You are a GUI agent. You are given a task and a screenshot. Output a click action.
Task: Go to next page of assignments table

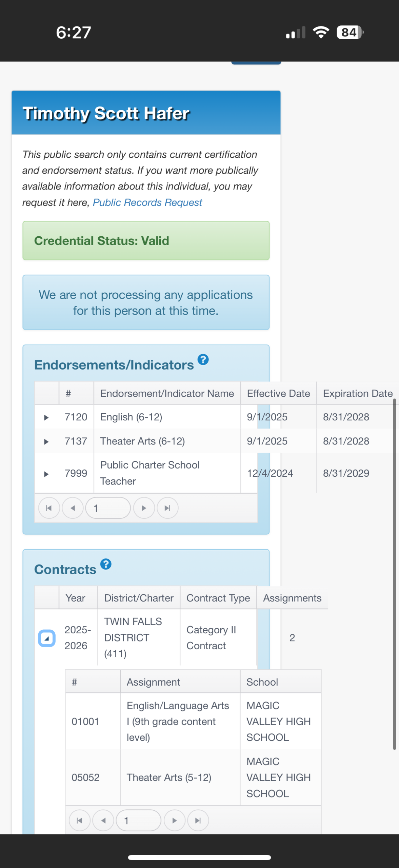[x=175, y=821]
